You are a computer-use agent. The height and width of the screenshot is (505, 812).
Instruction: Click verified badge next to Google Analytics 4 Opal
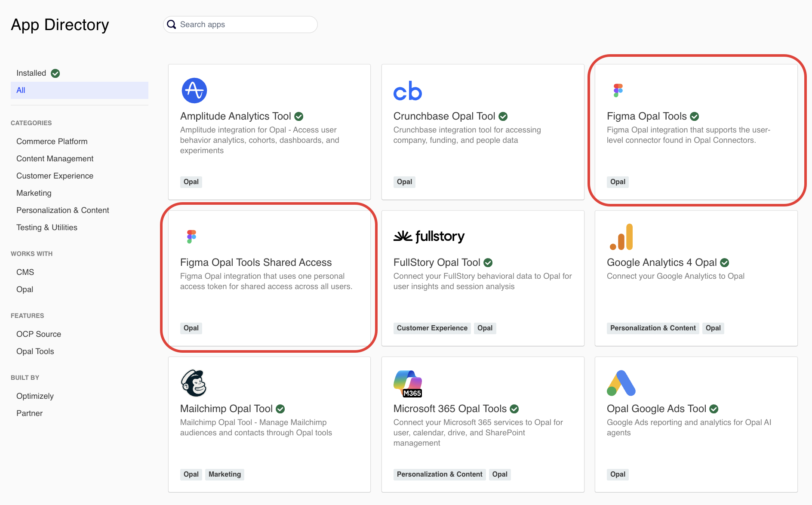725,262
